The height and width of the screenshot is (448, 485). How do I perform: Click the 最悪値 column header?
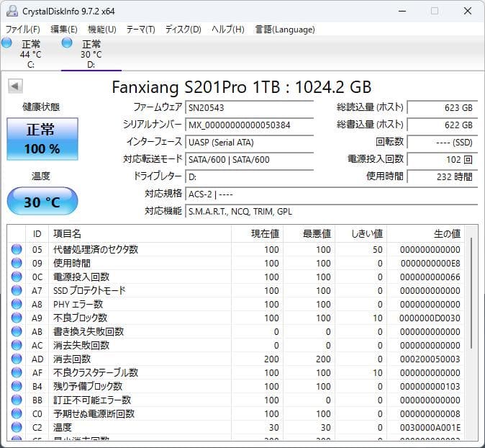click(309, 234)
